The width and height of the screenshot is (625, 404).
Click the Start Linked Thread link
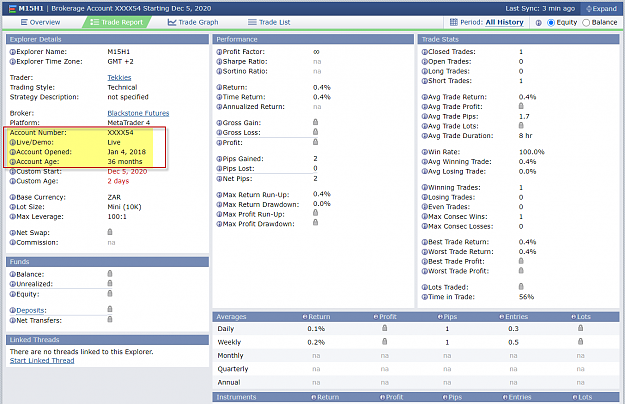[42, 361]
